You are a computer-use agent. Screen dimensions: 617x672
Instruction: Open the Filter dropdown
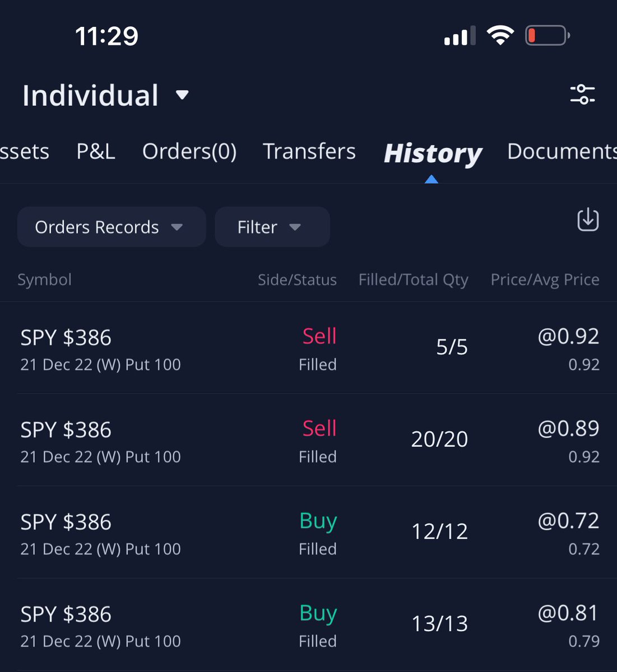point(272,227)
